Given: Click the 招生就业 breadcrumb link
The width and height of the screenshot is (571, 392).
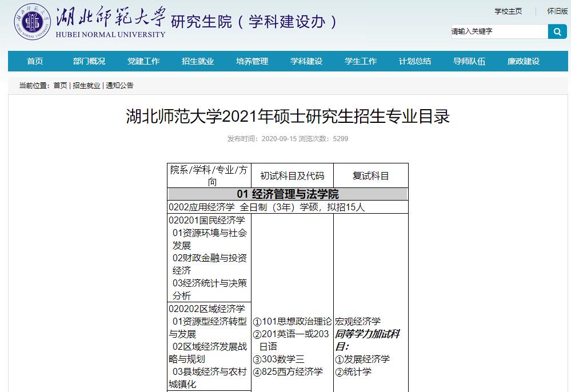Looking at the screenshot, I should pos(86,86).
